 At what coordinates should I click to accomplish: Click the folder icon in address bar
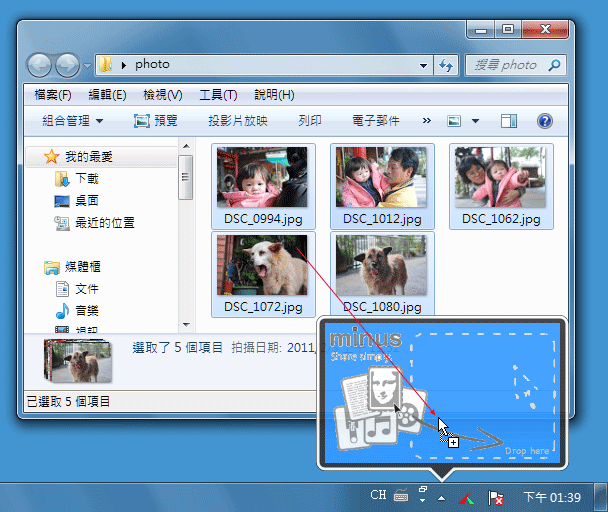pyautogui.click(x=105, y=64)
